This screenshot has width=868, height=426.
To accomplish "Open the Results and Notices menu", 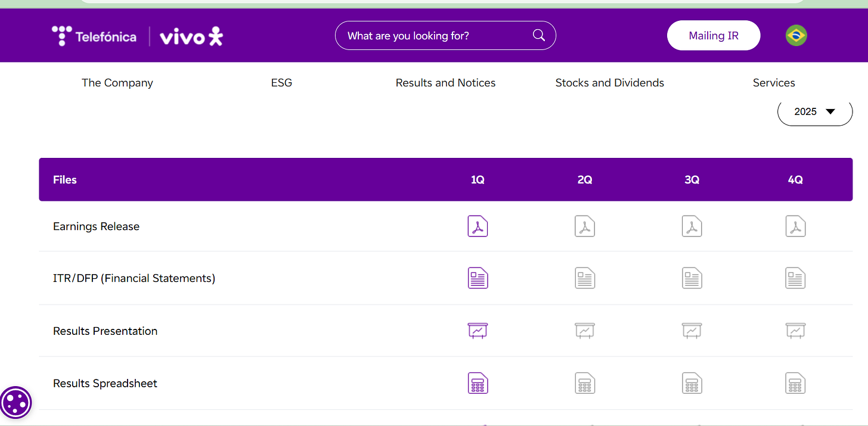I will tap(445, 83).
